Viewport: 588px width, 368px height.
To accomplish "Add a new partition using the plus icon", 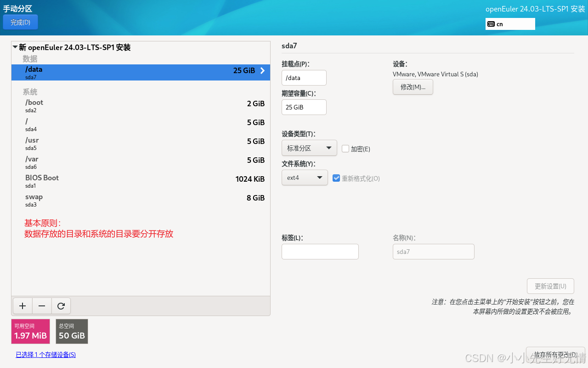I will point(22,305).
